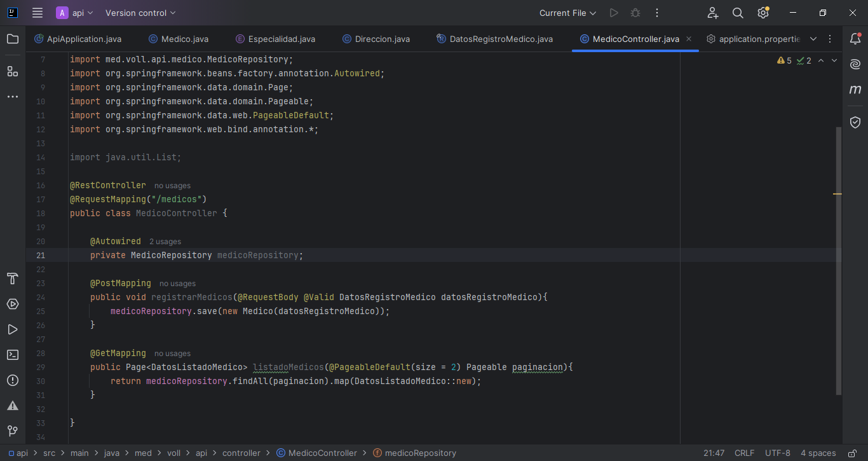The height and width of the screenshot is (461, 868).
Task: Click the MedicoController class breadcrumb
Action: click(316, 453)
